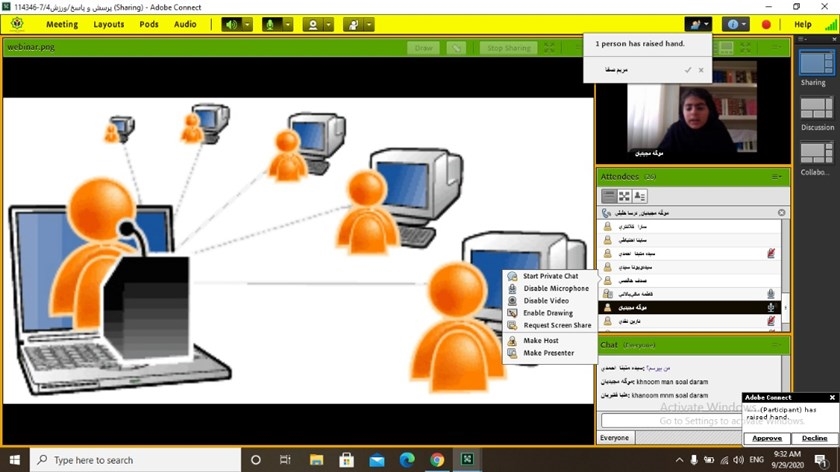Screen dimensions: 840x472
Task: Decline the raised hand request
Action: (814, 439)
